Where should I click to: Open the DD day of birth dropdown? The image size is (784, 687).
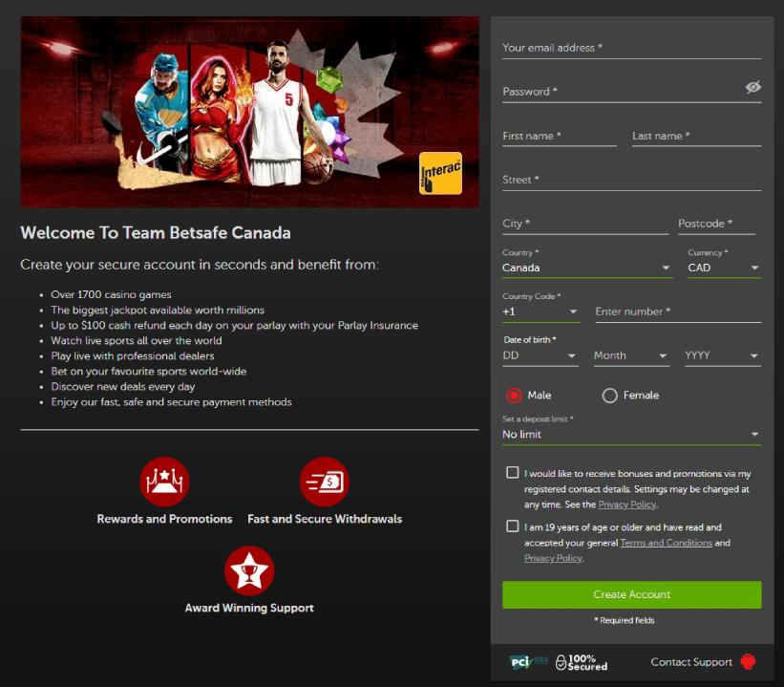[540, 355]
